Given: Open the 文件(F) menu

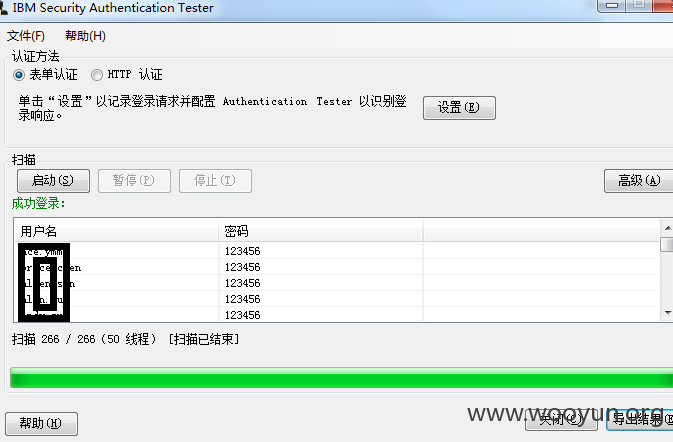Looking at the screenshot, I should click(x=26, y=36).
